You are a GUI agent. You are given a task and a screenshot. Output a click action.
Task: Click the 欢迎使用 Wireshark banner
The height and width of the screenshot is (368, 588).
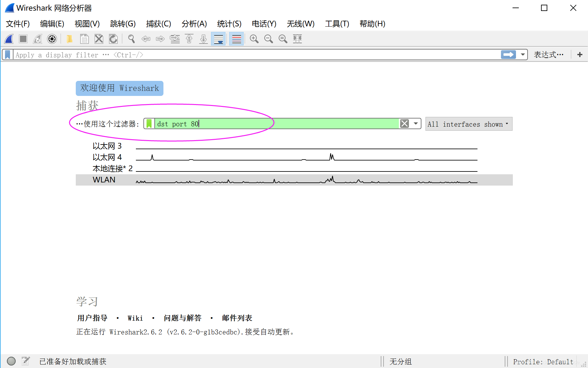coord(120,88)
